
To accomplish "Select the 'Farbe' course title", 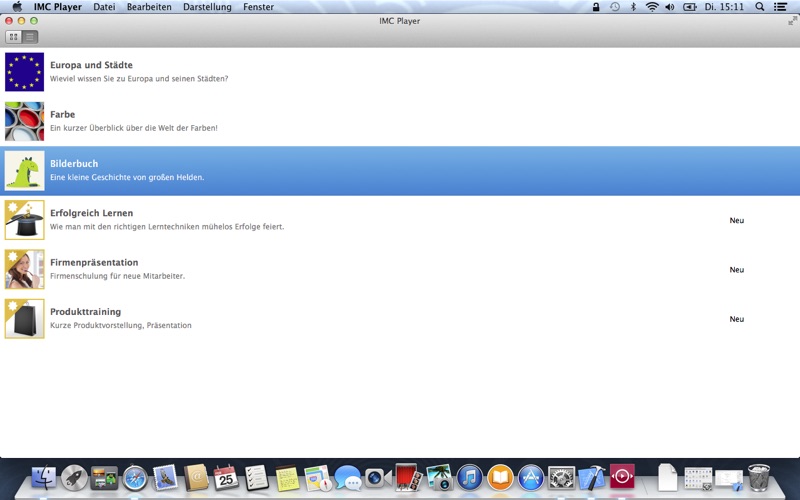I will click(x=62, y=114).
